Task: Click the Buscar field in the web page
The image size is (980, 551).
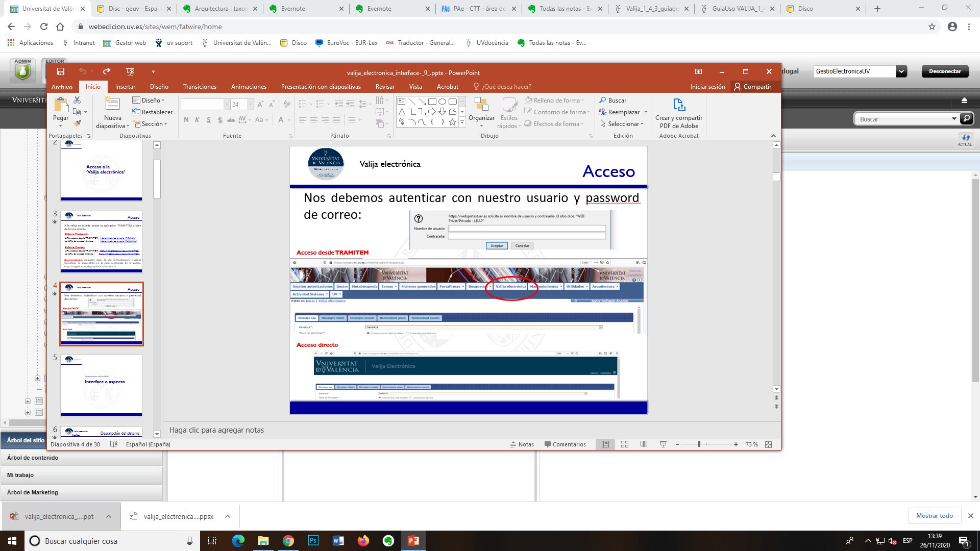Action: tap(903, 119)
